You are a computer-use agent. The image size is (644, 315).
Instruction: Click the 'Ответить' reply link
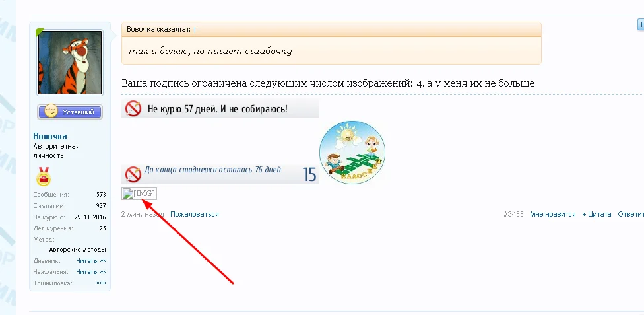tap(631, 214)
